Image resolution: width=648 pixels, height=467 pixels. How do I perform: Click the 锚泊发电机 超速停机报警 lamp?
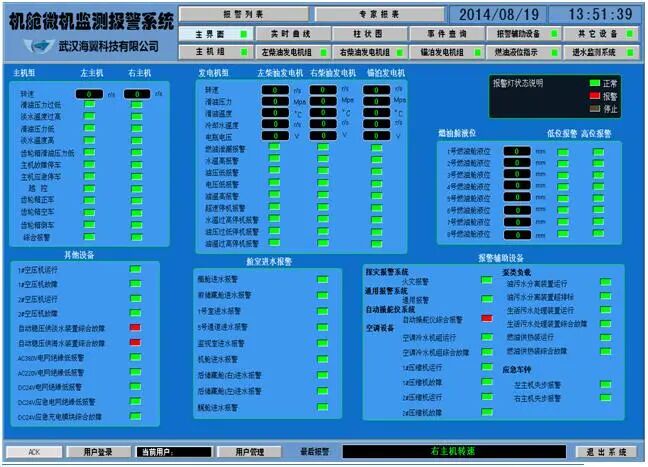coord(376,207)
